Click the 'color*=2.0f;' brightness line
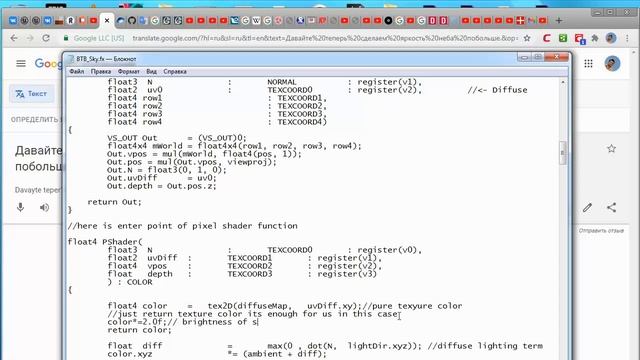 (x=182, y=322)
